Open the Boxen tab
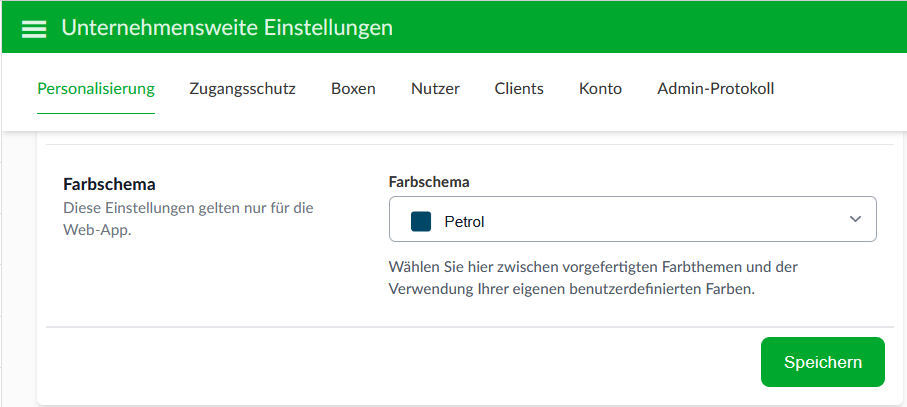 353,89
